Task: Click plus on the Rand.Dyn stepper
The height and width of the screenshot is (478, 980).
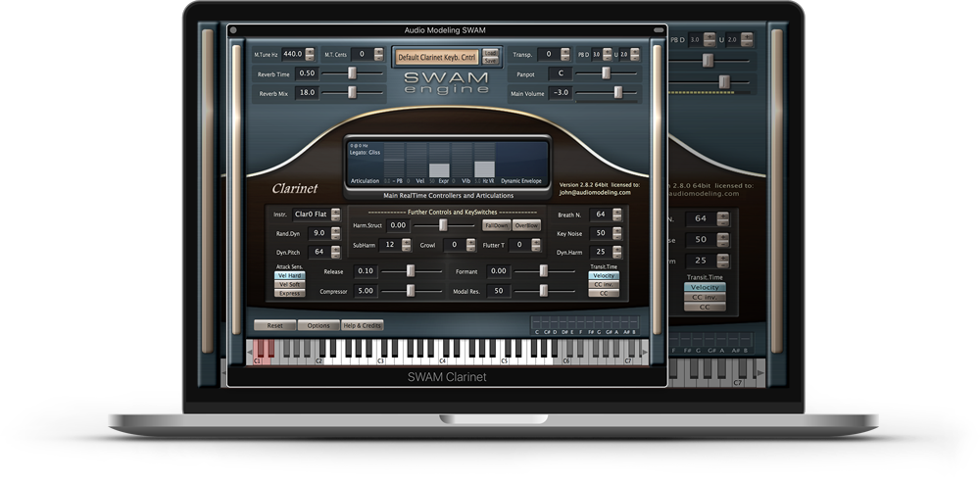Action: click(335, 230)
